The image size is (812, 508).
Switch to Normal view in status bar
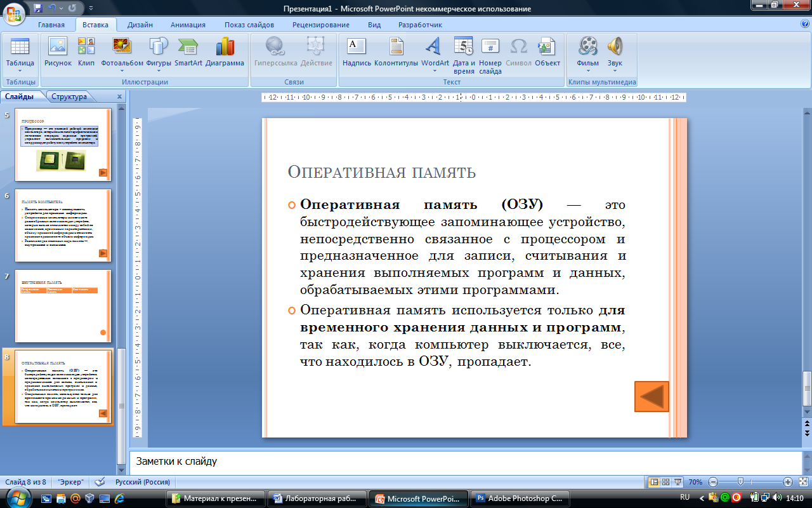pos(654,482)
